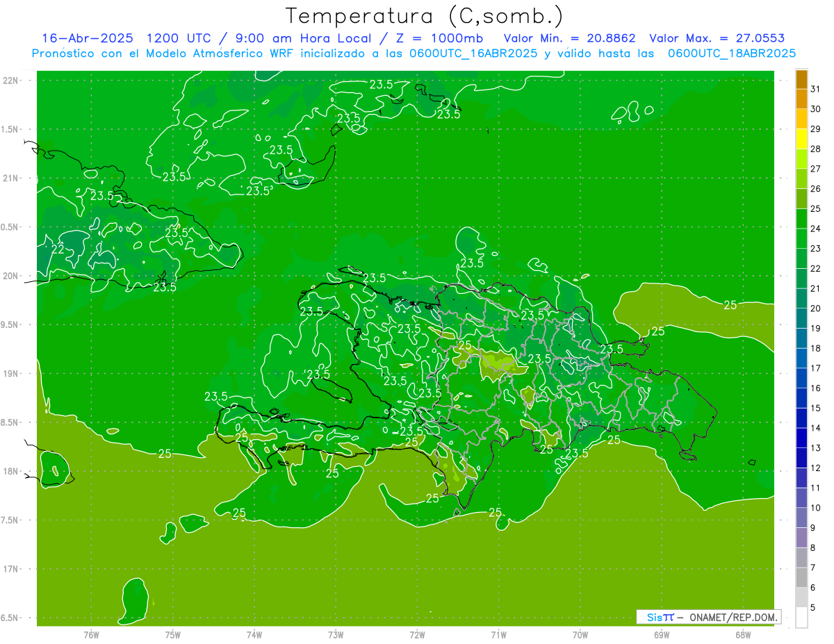Click the '71W' longitude axis label
This screenshot has height=644, width=834.
(x=498, y=634)
